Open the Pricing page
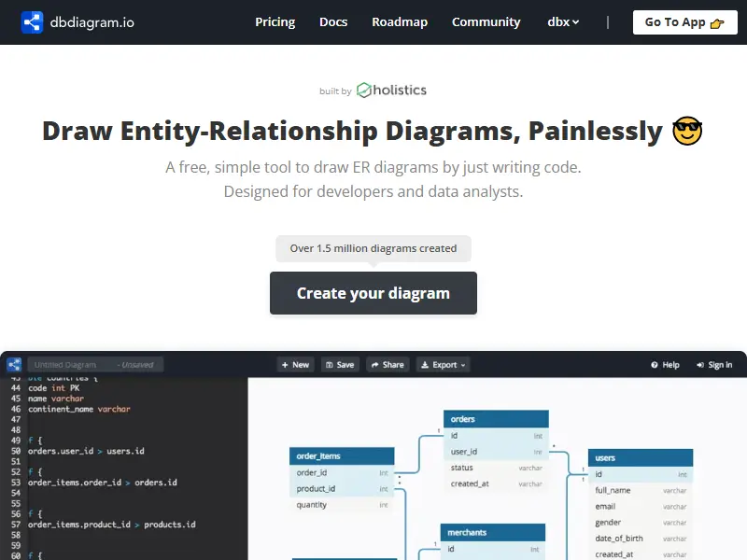The image size is (747, 560). (275, 22)
